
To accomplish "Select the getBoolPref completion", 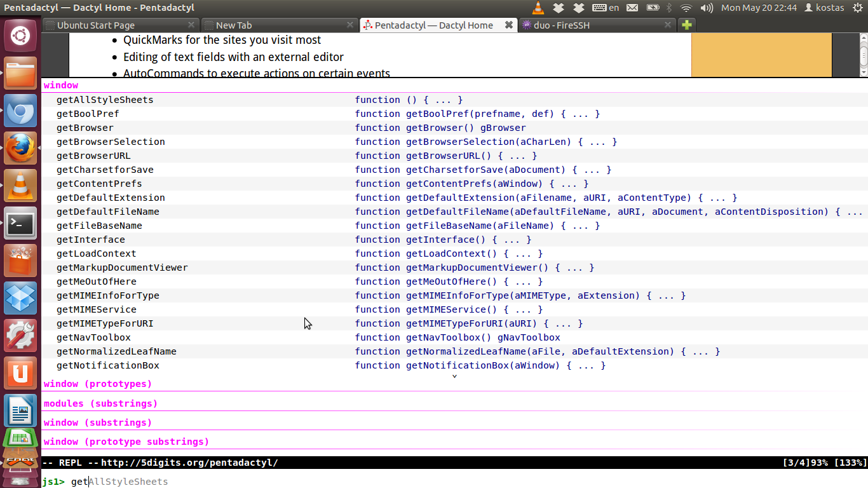I will point(454,114).
